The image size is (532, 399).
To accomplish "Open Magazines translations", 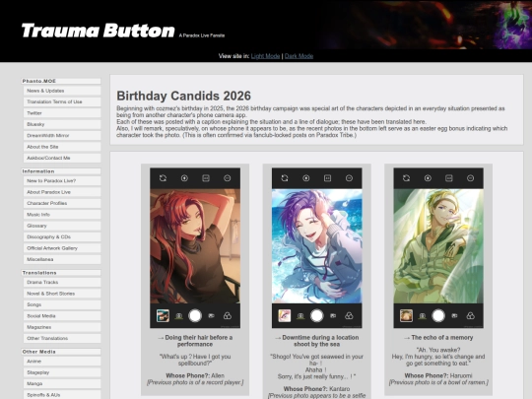I will (62, 327).
